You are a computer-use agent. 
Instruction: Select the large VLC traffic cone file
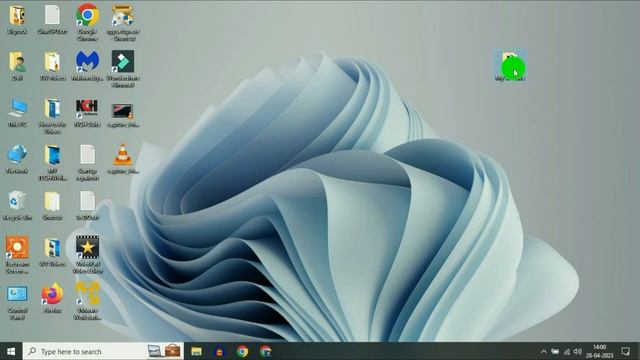[x=123, y=159]
